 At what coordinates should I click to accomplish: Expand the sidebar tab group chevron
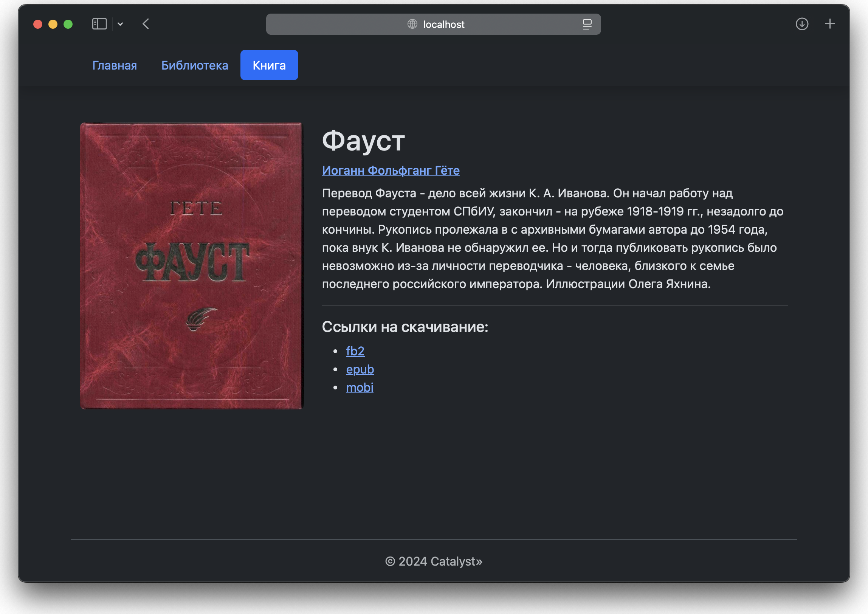pos(120,24)
